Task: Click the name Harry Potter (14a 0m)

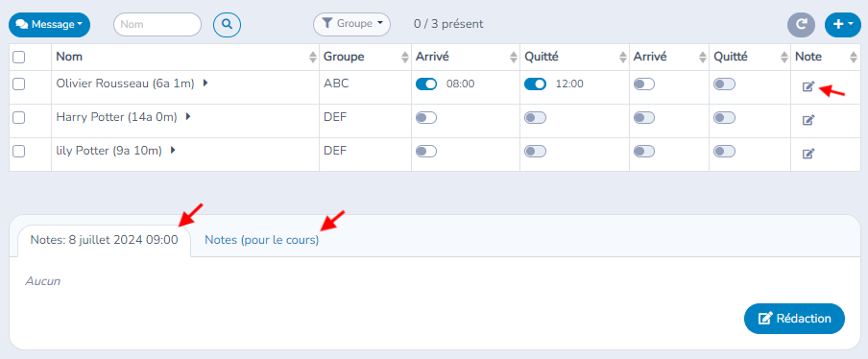Action: (x=117, y=117)
